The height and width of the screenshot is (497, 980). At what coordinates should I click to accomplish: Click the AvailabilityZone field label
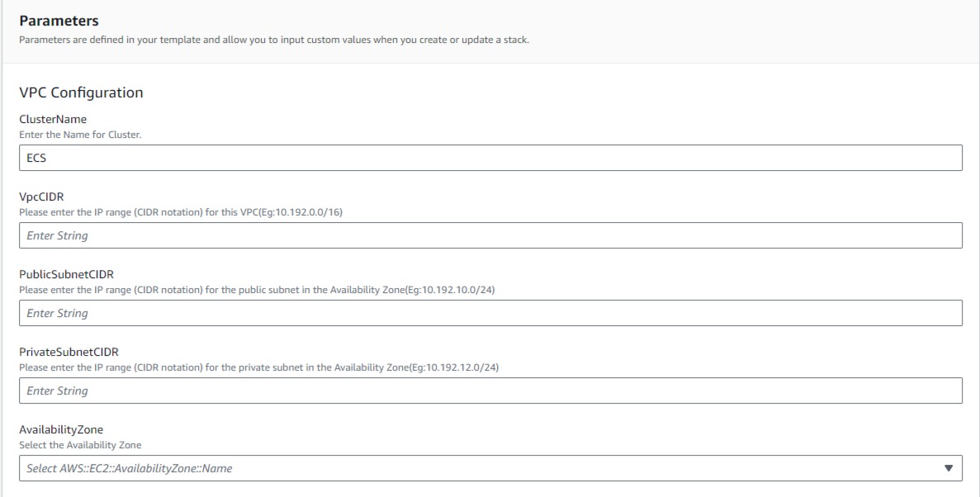(x=61, y=429)
